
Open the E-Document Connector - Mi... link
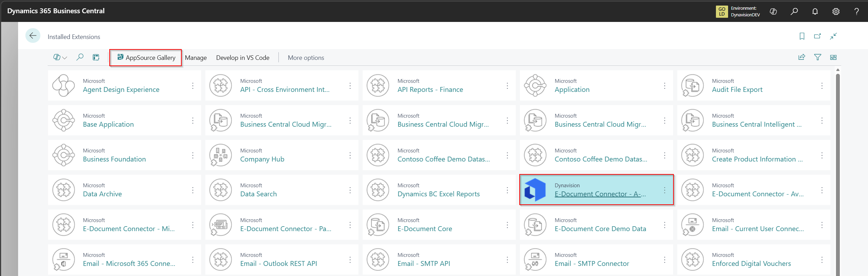129,229
